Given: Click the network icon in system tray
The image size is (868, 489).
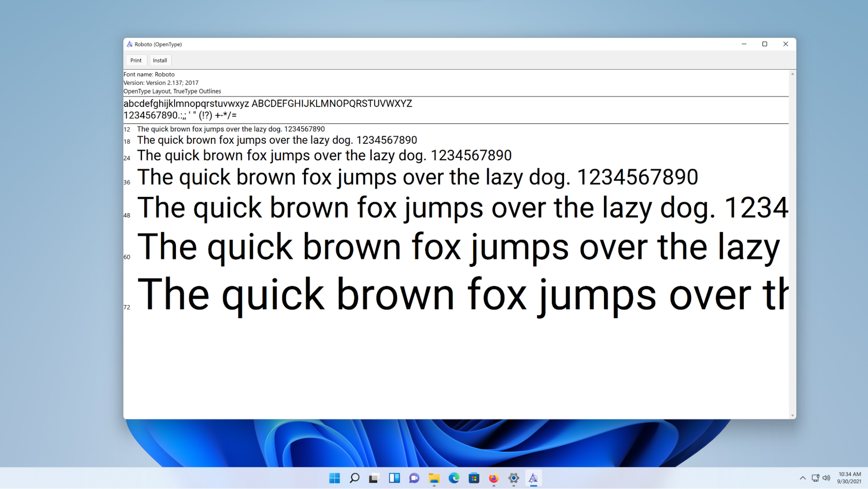Looking at the screenshot, I should point(816,478).
